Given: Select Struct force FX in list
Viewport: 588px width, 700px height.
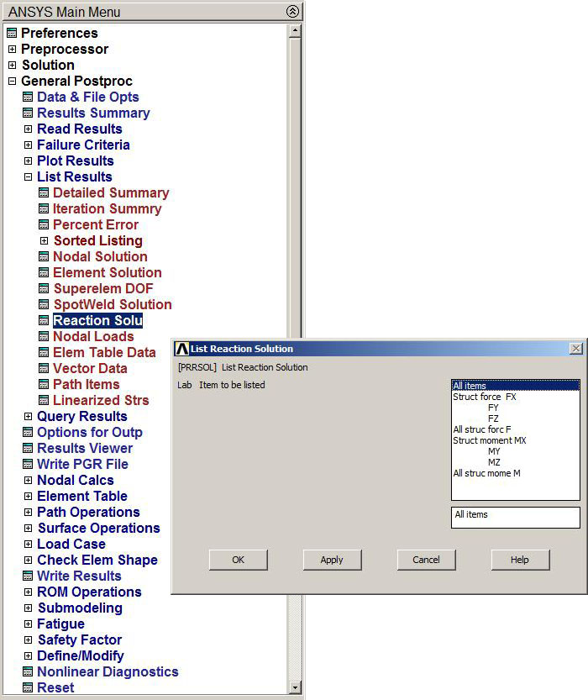Looking at the screenshot, I should click(485, 397).
